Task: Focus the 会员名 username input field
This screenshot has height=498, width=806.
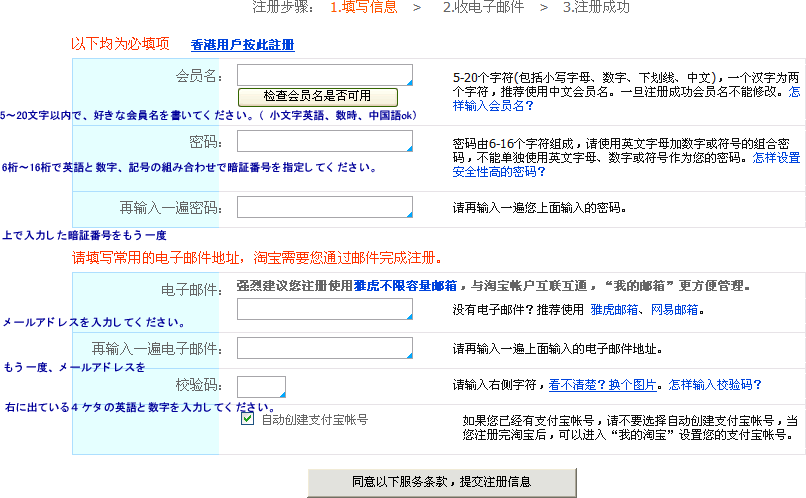Action: click(324, 75)
